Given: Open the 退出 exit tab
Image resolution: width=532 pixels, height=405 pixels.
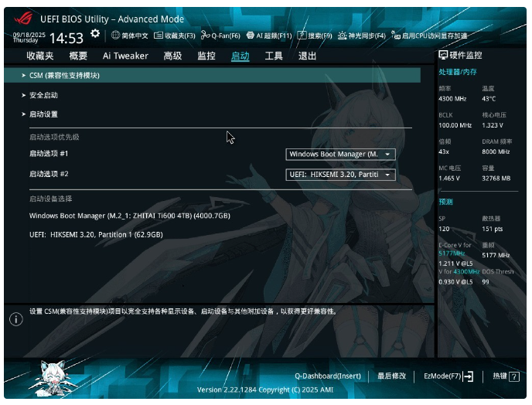Looking at the screenshot, I should (x=308, y=56).
